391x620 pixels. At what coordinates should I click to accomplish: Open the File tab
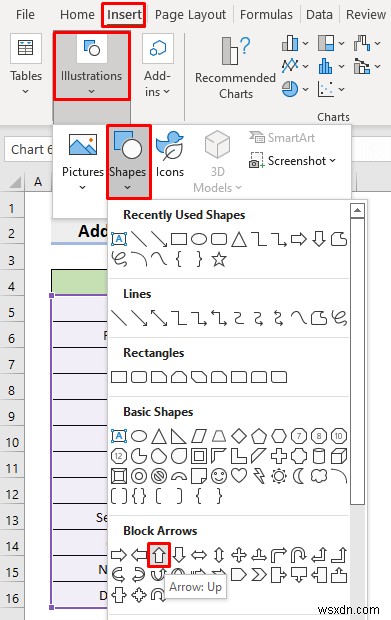pos(25,15)
